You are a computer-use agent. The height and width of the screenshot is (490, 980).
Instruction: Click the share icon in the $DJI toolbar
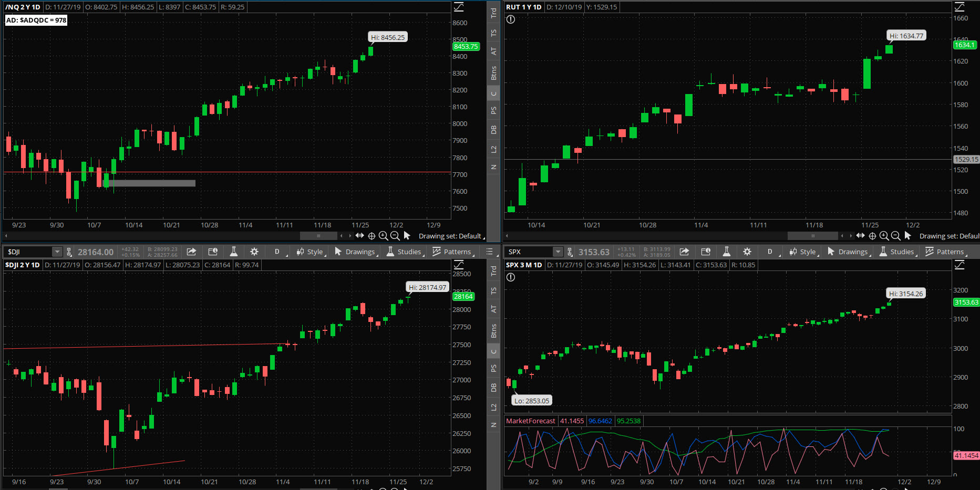tap(191, 252)
